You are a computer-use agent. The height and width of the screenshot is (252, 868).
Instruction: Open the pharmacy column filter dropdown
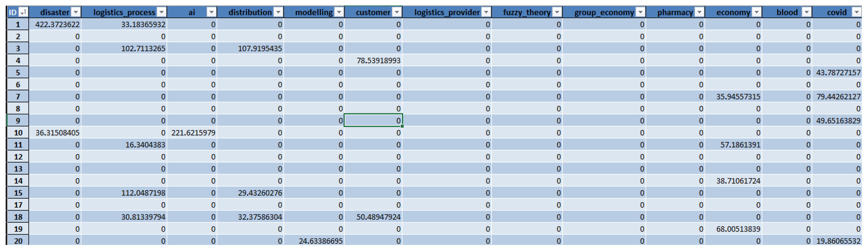pos(700,13)
